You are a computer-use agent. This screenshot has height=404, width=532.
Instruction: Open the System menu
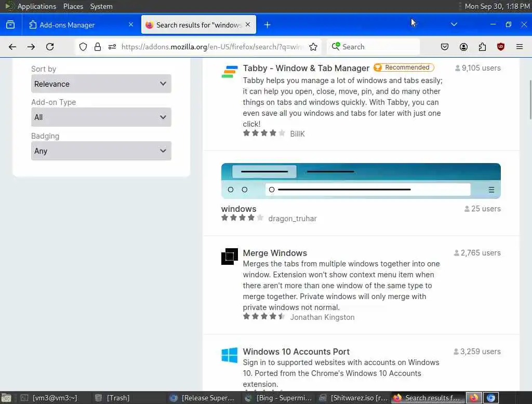[x=101, y=6]
